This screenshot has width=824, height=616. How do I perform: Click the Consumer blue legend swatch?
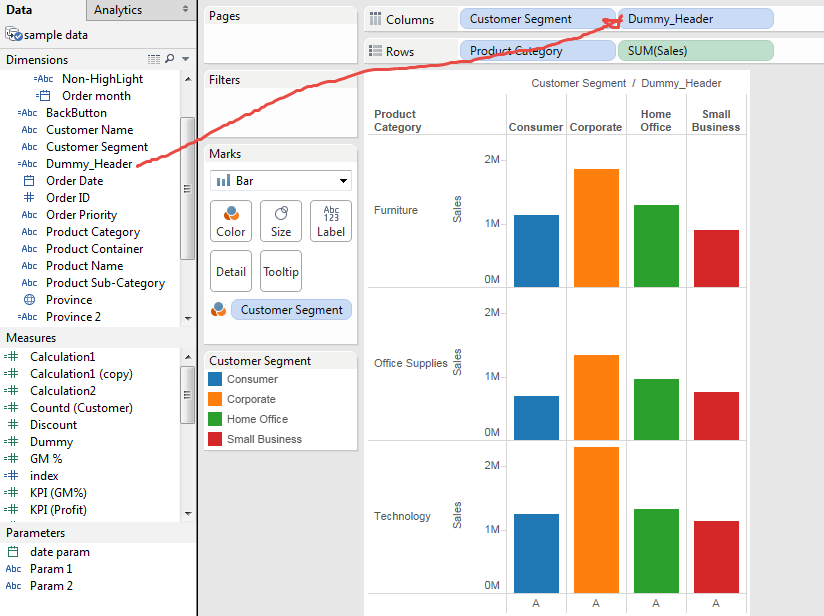(215, 379)
